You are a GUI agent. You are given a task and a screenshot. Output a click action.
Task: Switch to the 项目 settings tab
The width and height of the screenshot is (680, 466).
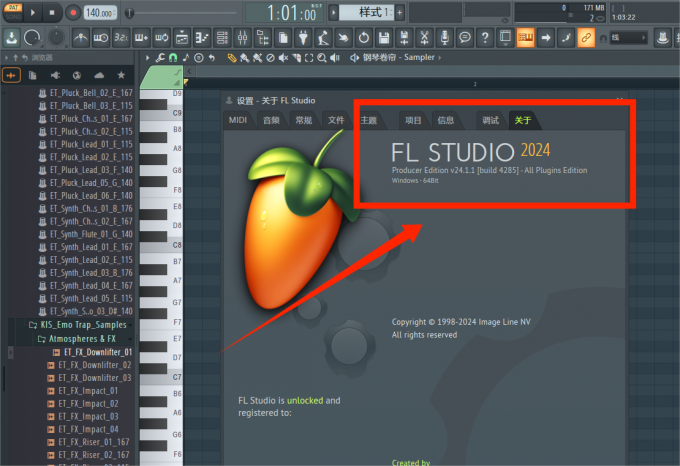click(413, 120)
